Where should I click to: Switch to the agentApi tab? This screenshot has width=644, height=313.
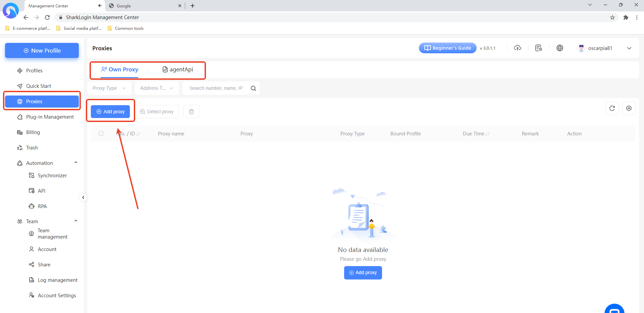[x=178, y=69]
